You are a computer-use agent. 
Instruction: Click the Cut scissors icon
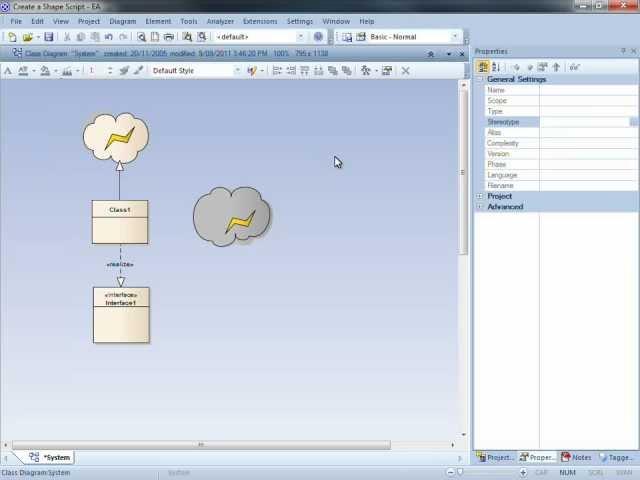(x=67, y=37)
